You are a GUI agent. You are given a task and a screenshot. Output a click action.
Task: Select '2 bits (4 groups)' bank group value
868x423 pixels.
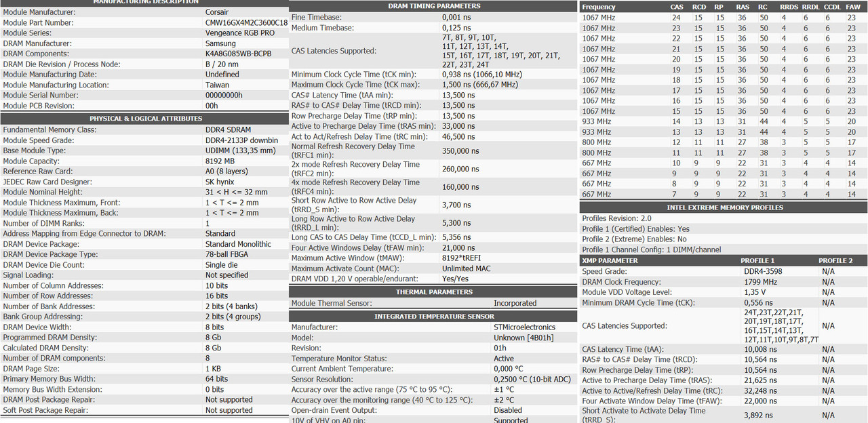233,317
